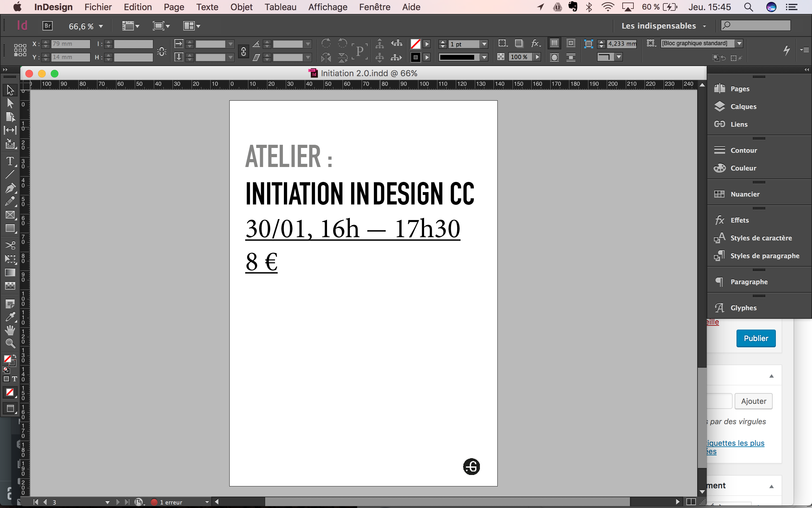Go to next page arrow in status bar
812x508 pixels.
pyautogui.click(x=117, y=502)
